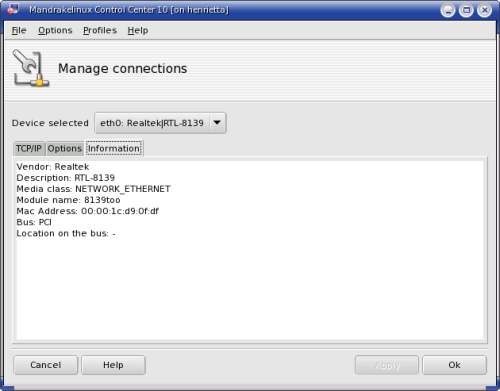Screen dimensions: 500x391
Task: Close the Control Center window
Action: point(485,10)
